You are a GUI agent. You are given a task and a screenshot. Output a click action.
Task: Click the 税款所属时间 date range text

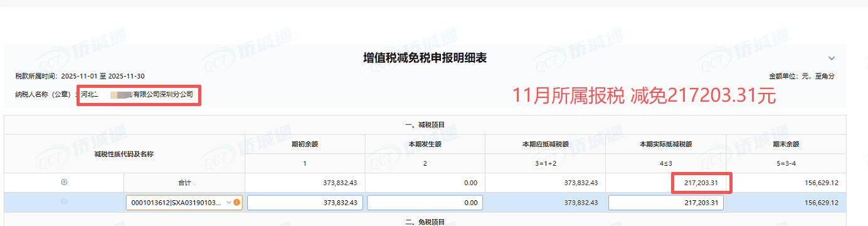click(x=80, y=76)
